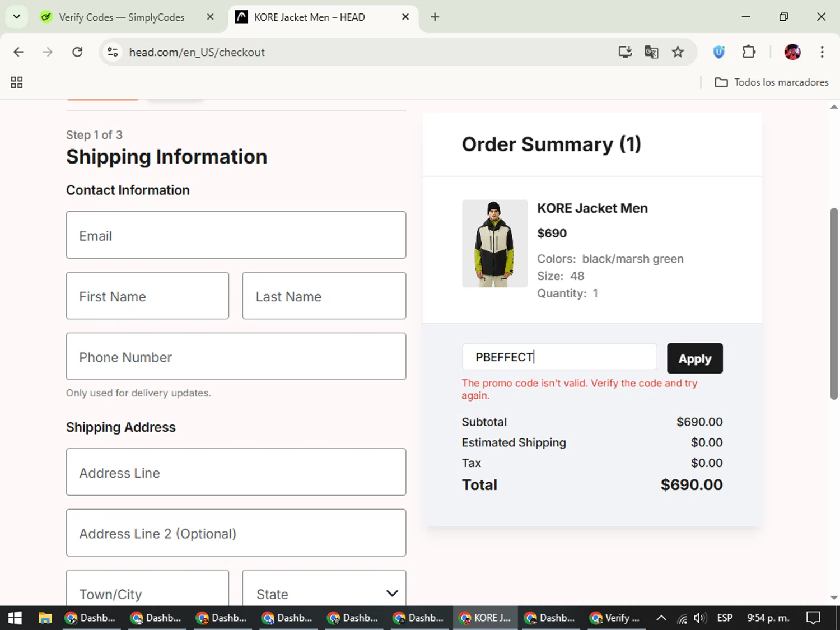Click the address bar URL
Screen dimensions: 840x630
click(197, 52)
